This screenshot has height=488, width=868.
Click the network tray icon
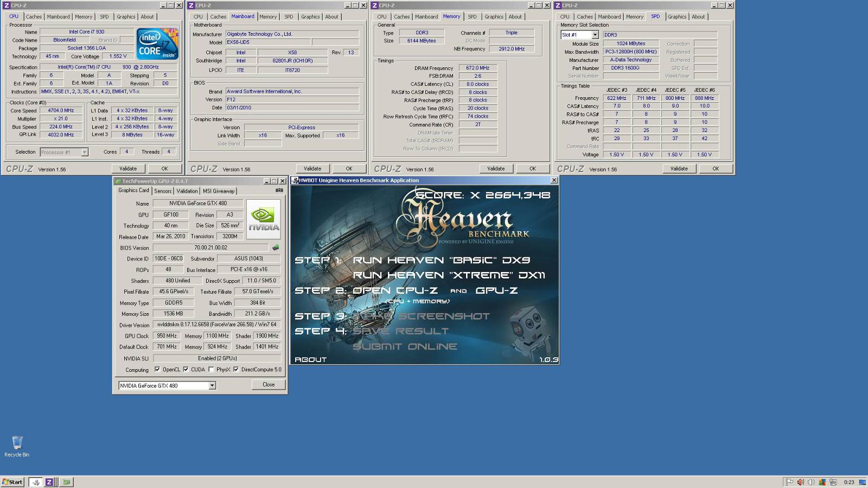[x=833, y=482]
